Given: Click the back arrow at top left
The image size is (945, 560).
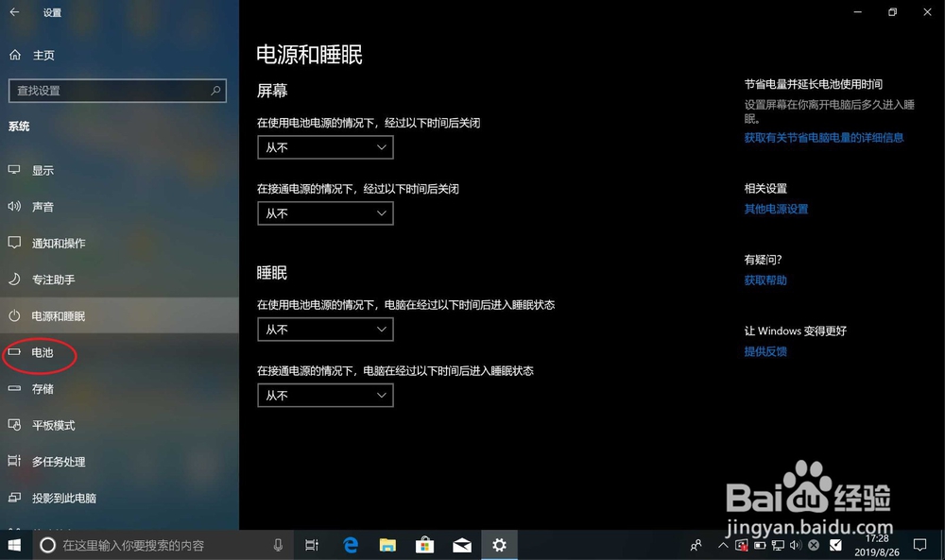Looking at the screenshot, I should click(14, 12).
